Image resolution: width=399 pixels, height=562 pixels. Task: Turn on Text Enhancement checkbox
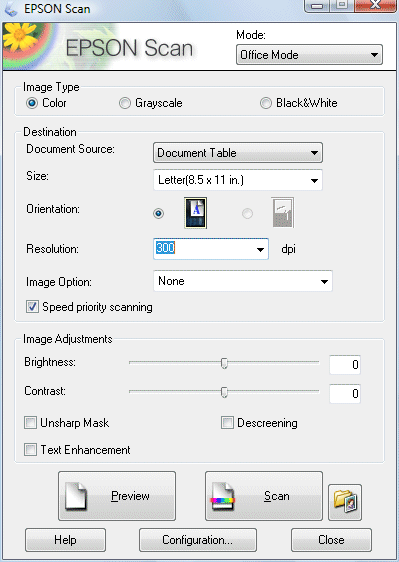point(30,449)
